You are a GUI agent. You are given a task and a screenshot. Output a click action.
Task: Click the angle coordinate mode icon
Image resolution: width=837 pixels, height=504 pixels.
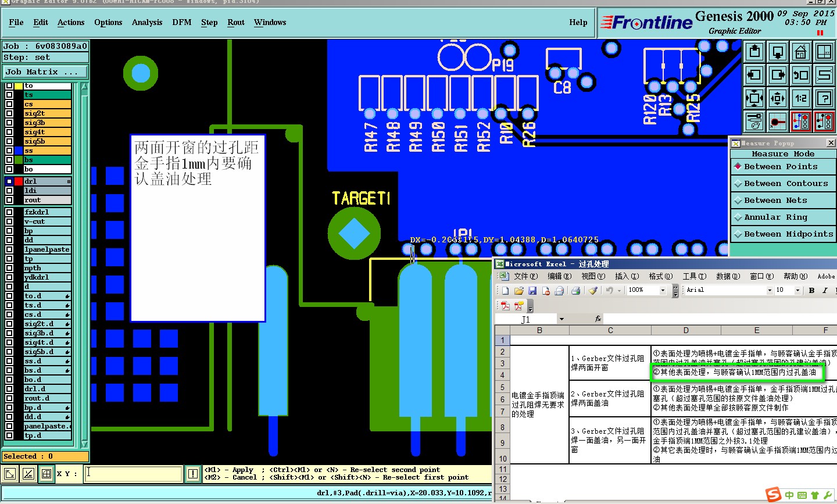click(28, 474)
